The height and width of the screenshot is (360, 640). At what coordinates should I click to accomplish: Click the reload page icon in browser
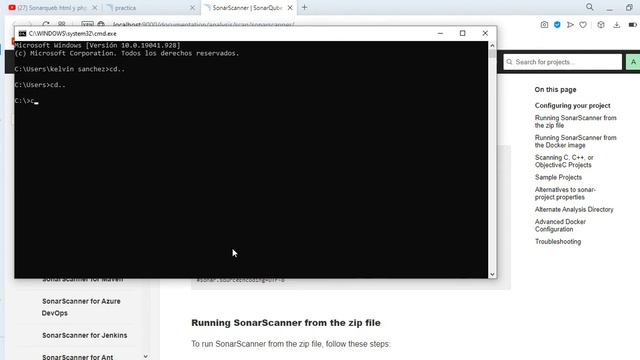(46, 24)
